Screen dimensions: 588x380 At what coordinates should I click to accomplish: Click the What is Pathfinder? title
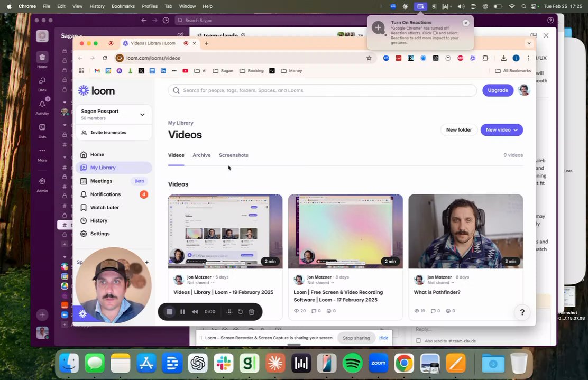437,292
